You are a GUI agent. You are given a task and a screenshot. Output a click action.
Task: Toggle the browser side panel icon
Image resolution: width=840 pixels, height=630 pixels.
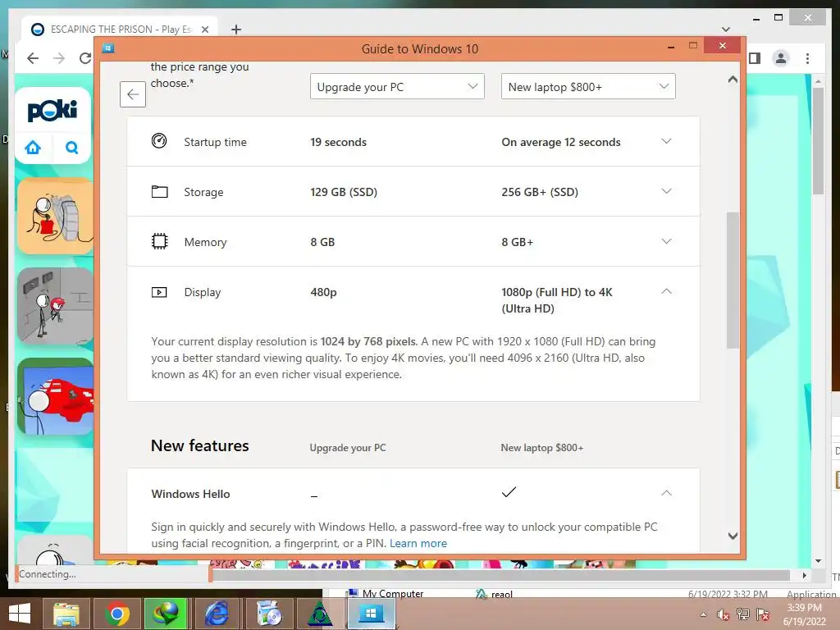coord(755,58)
